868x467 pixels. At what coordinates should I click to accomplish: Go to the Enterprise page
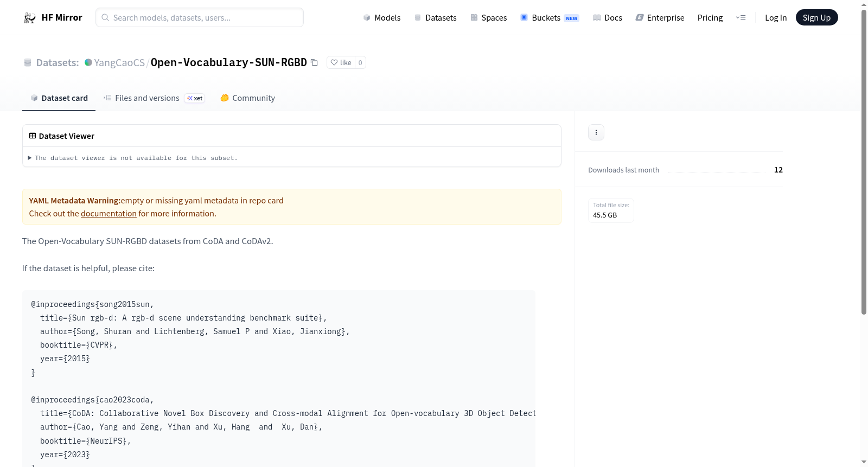tap(660, 18)
